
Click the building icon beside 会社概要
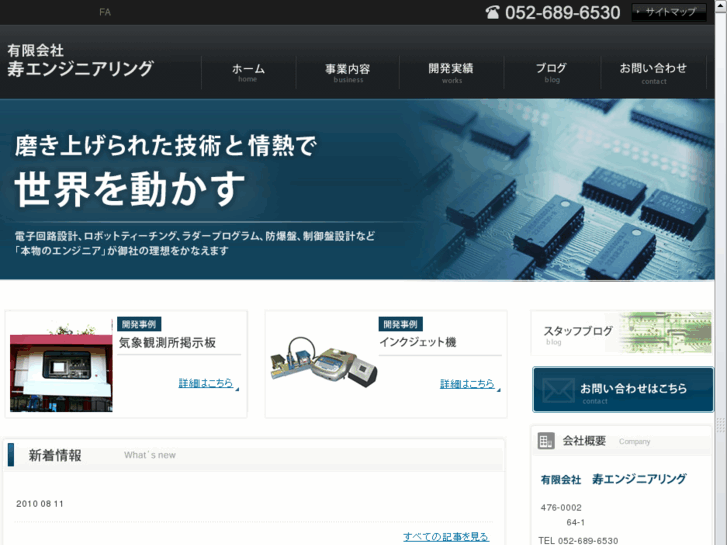click(546, 441)
